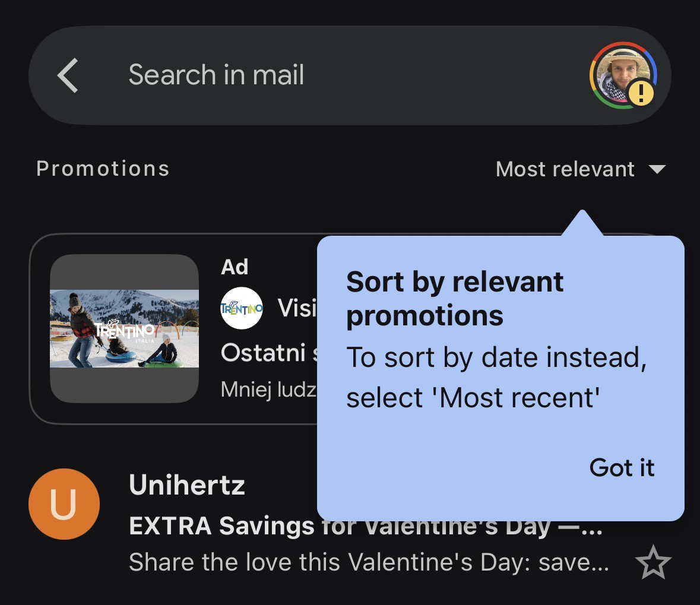Click the ad description starting with Mniej
This screenshot has height=605, width=700.
[268, 389]
